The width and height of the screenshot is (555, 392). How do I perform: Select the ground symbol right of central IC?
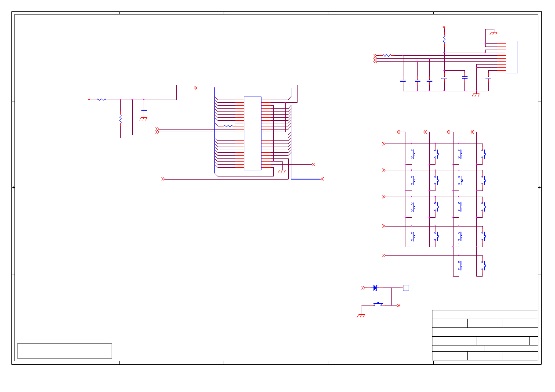coord(282,171)
